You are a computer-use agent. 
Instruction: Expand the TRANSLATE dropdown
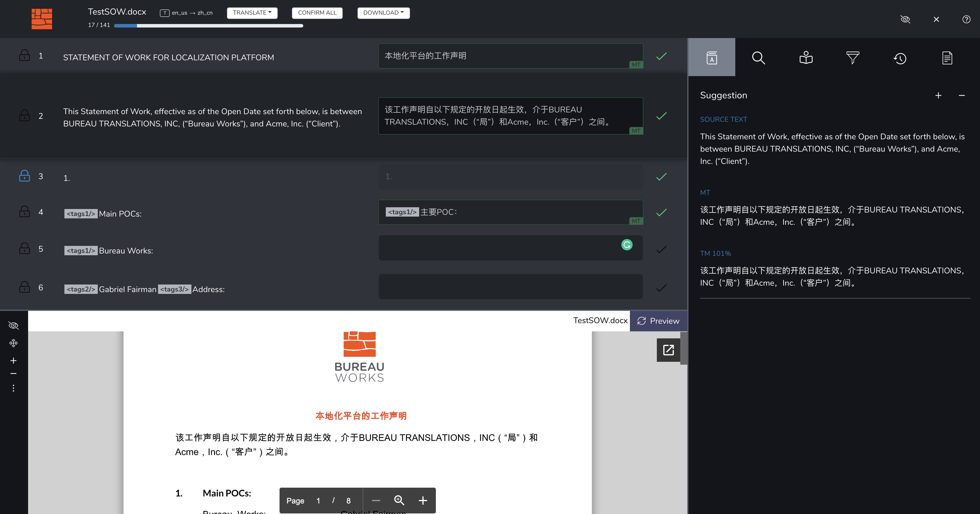(252, 13)
